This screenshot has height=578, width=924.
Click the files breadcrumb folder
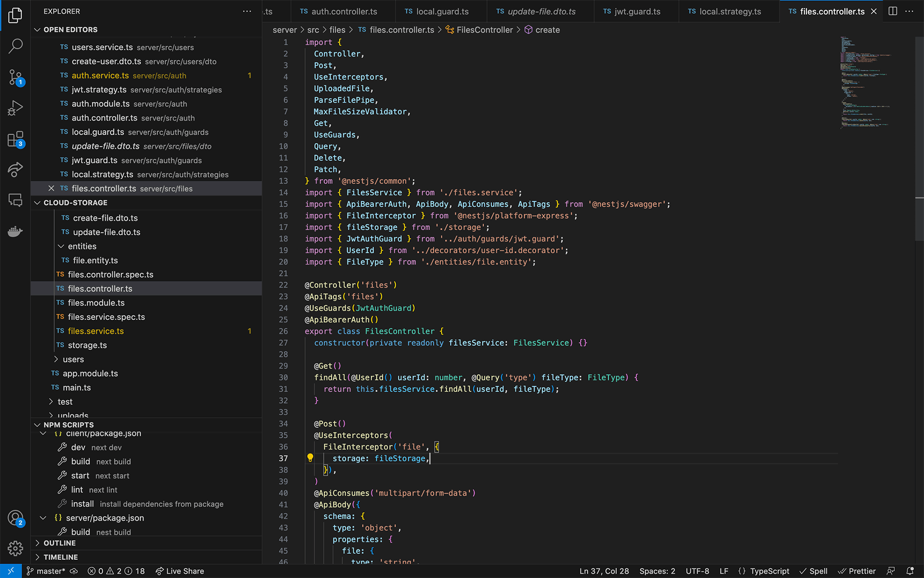pos(337,30)
